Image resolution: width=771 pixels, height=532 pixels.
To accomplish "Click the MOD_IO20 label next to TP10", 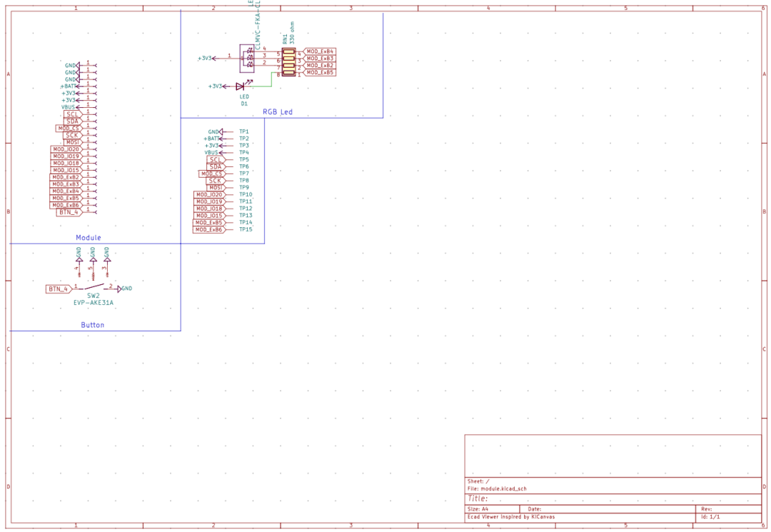I will coord(210,195).
